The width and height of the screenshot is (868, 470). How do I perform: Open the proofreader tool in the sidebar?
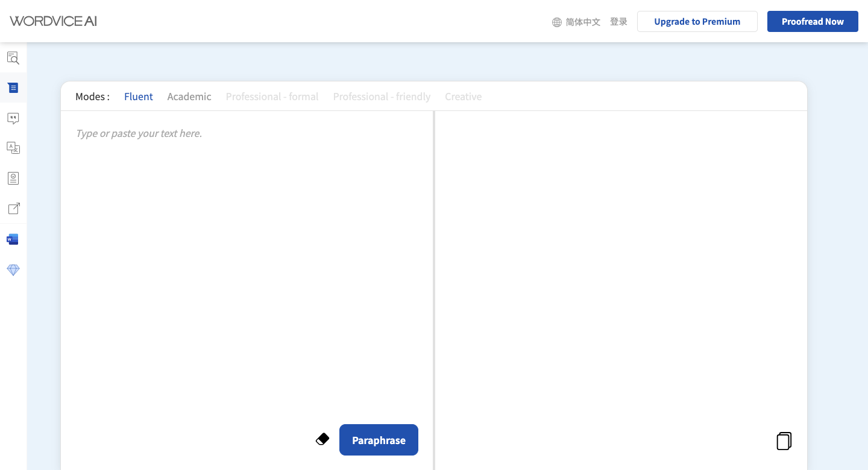(13, 58)
